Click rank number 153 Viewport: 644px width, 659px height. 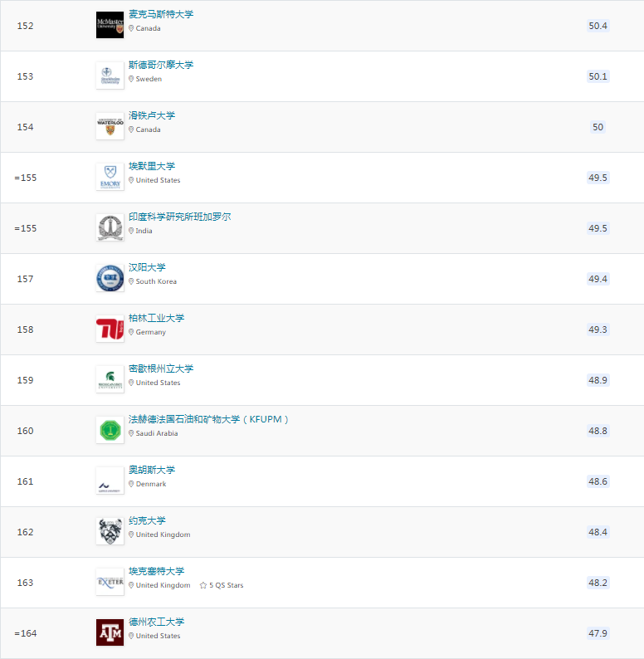[x=25, y=76]
